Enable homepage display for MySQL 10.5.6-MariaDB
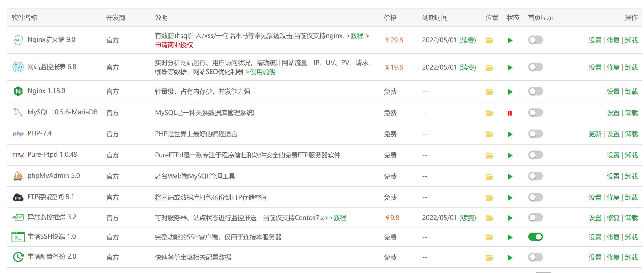This screenshot has width=644, height=273. (x=536, y=113)
